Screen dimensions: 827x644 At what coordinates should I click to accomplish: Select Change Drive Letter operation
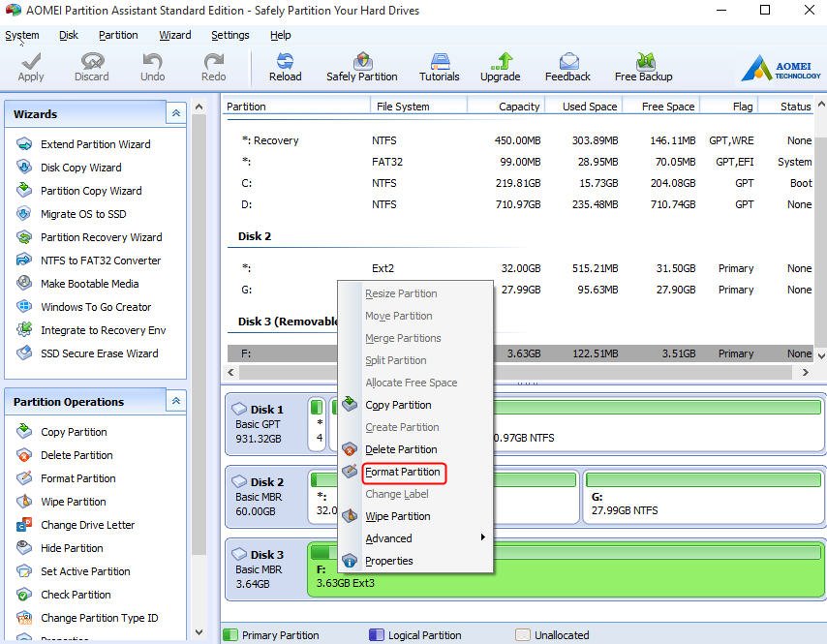click(x=87, y=524)
